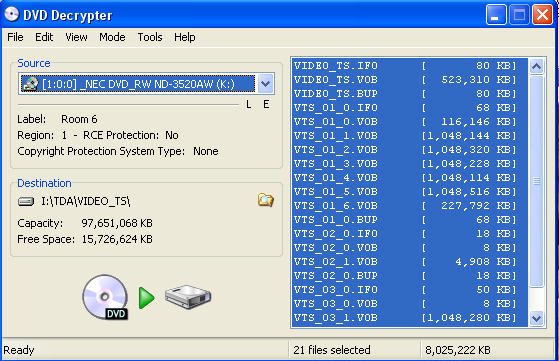This screenshot has width=559, height=361.
Task: Select VTS_01_6.VOB 227,792 KB row
Action: [x=410, y=206]
